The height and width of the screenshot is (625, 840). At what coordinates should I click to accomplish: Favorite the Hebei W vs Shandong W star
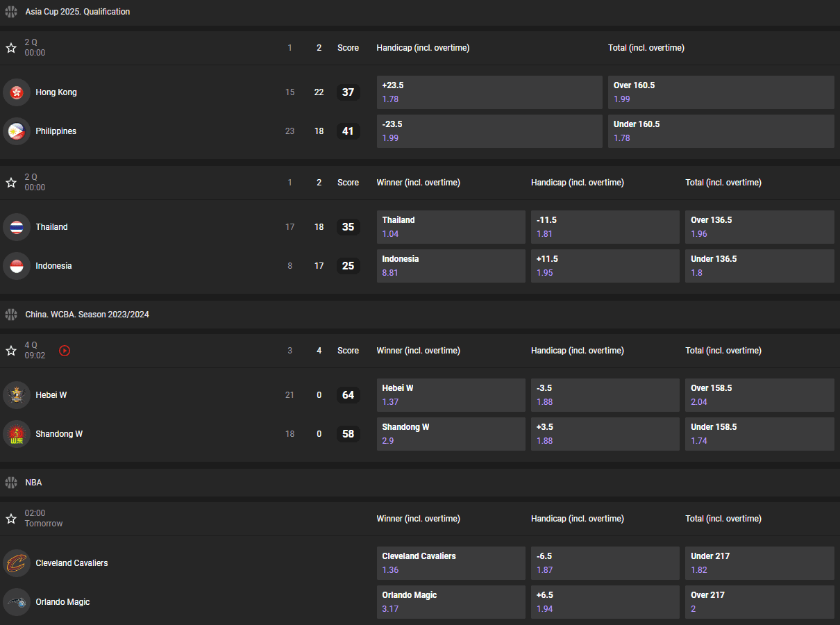(x=11, y=351)
